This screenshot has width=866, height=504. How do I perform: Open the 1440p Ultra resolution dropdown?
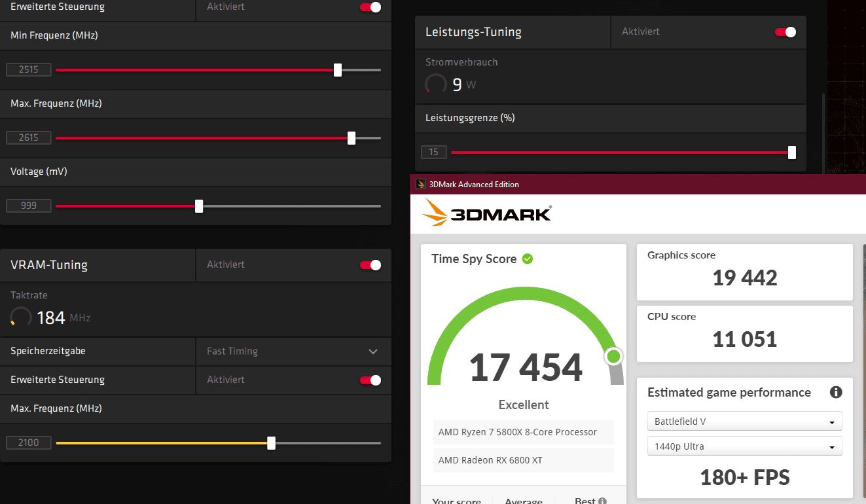[x=745, y=446]
